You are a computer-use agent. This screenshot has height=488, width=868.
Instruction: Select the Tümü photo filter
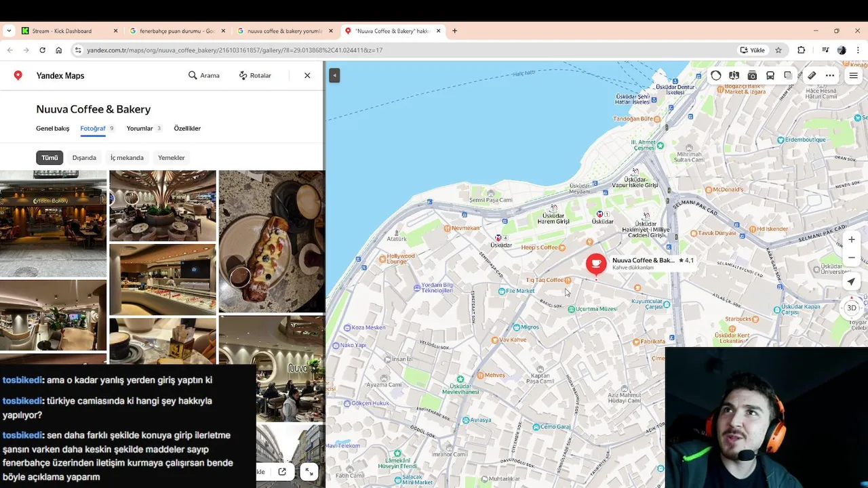[50, 157]
